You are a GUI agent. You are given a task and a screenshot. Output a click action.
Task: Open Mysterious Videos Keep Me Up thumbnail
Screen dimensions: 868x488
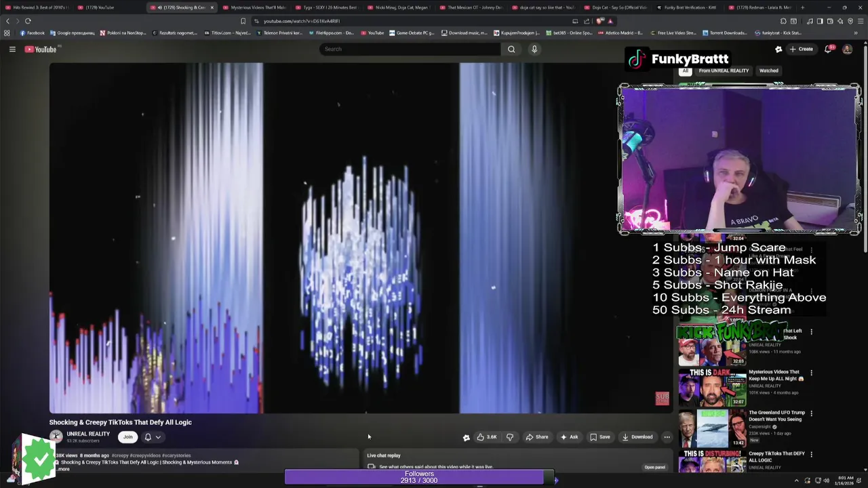tap(712, 387)
